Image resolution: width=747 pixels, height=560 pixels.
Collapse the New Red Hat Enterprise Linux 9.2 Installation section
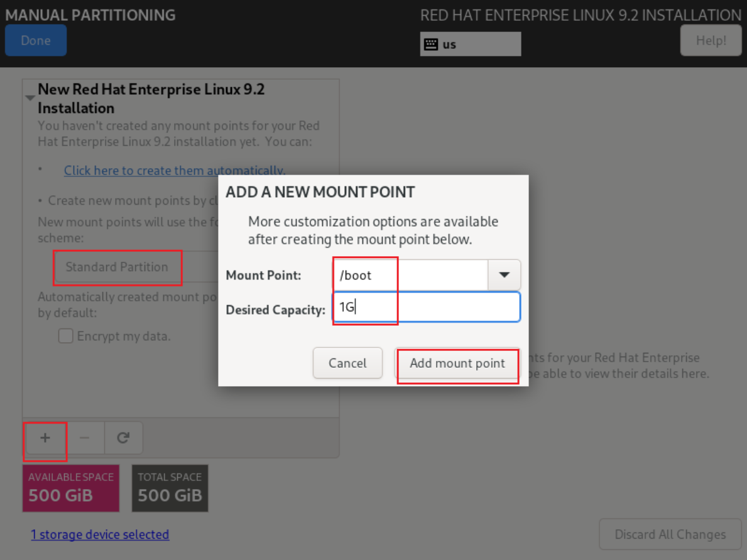coord(30,97)
